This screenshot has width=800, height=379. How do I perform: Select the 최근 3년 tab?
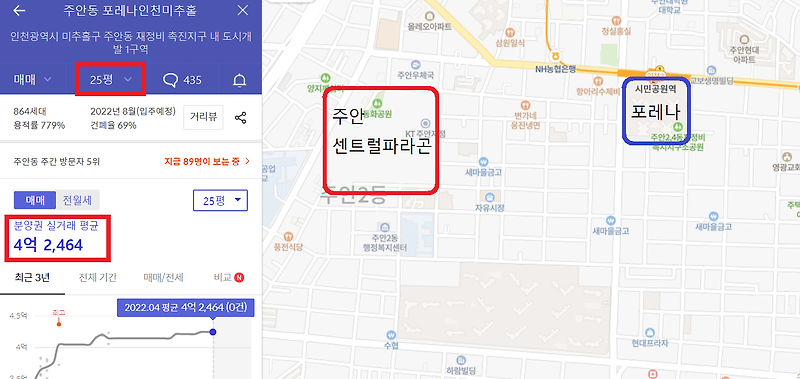pos(33,278)
